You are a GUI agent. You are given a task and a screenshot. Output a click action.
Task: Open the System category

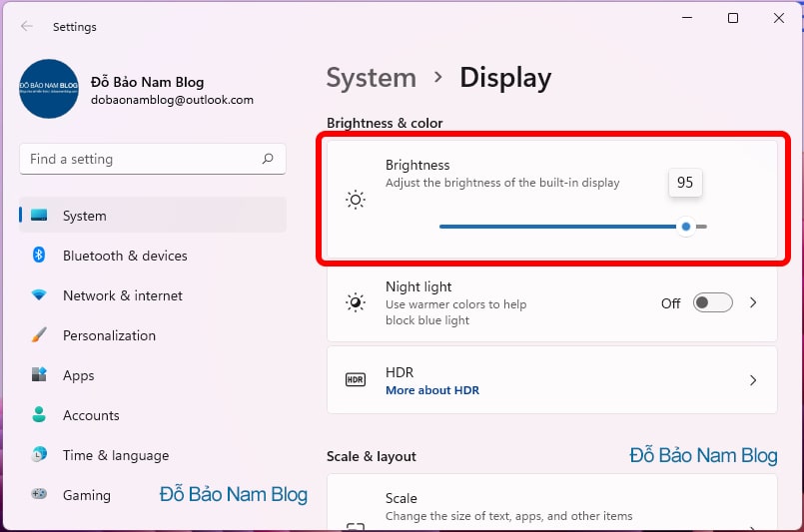pyautogui.click(x=152, y=216)
